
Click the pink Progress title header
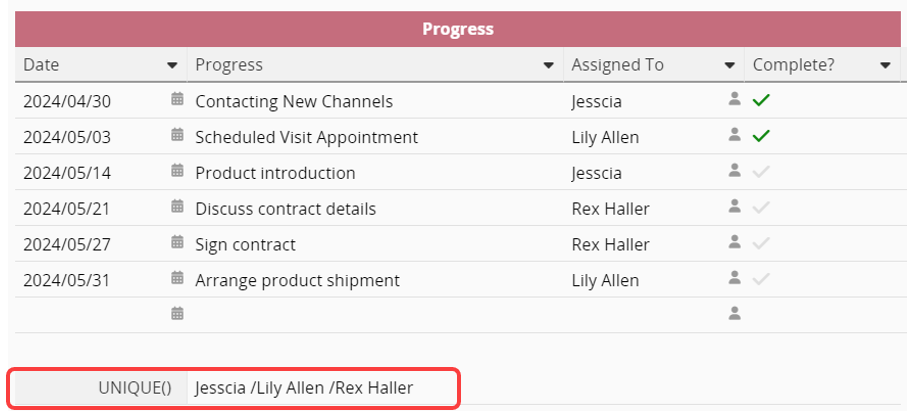(457, 29)
